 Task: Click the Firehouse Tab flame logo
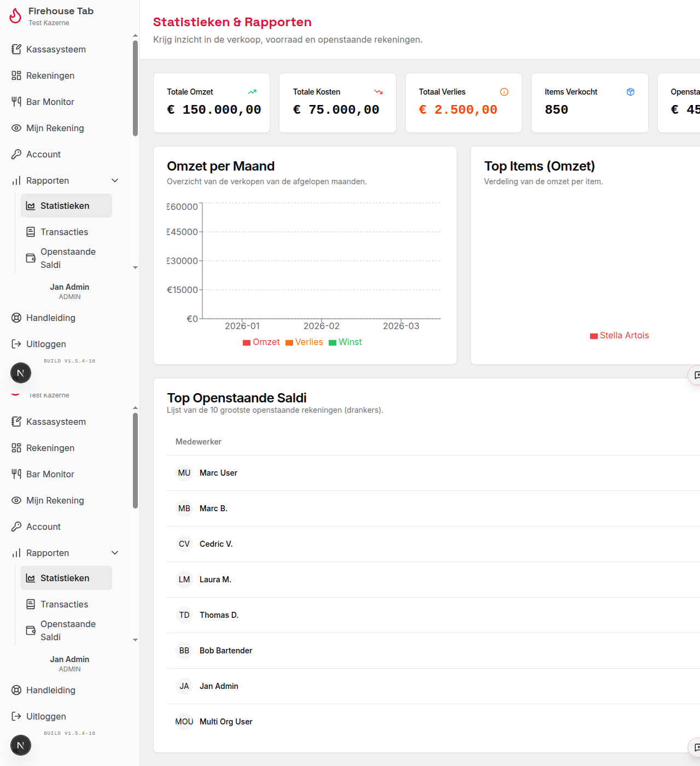[x=15, y=16]
